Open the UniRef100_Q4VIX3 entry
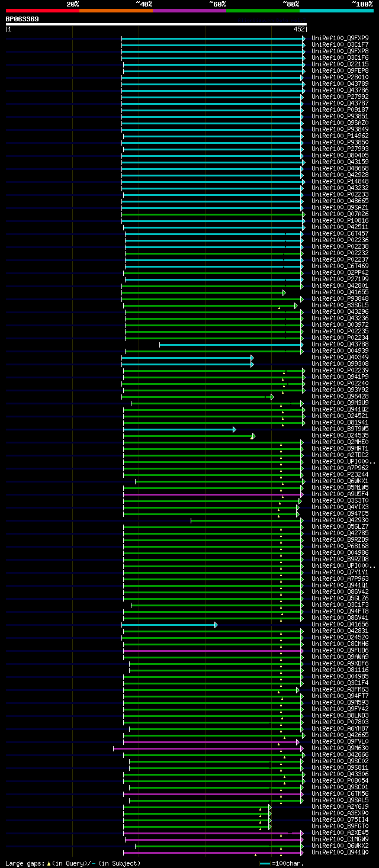The height and width of the screenshot is (868, 379). [340, 507]
